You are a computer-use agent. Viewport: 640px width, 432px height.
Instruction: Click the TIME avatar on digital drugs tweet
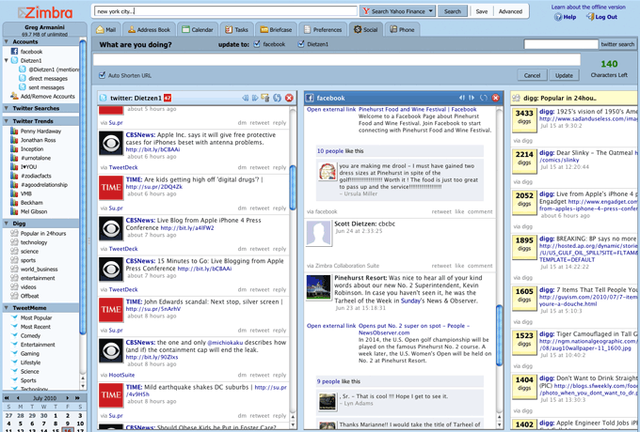111,187
